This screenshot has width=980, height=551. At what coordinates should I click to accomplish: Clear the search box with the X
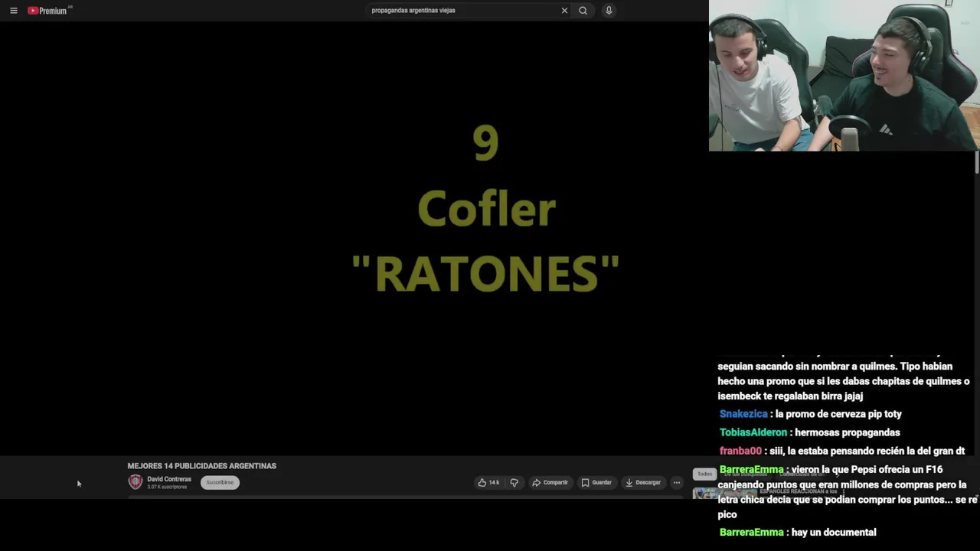tap(564, 11)
